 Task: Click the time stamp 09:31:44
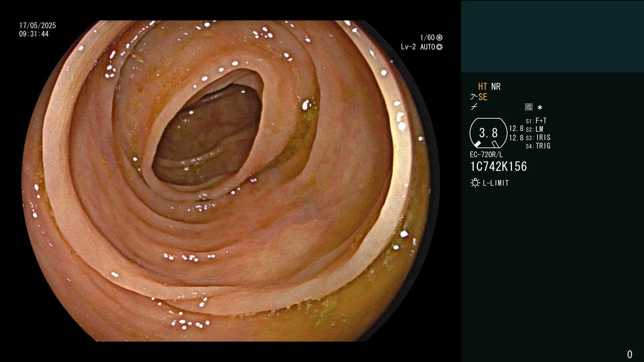tap(34, 34)
